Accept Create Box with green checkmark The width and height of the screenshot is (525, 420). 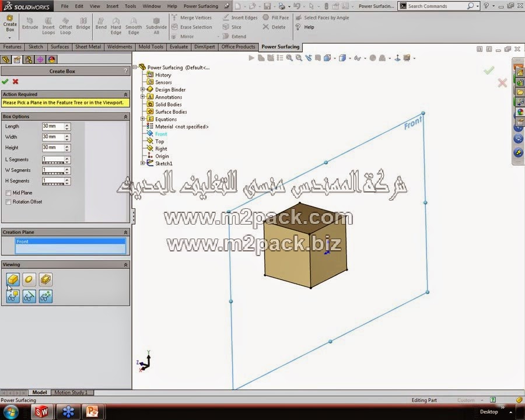pyautogui.click(x=5, y=82)
